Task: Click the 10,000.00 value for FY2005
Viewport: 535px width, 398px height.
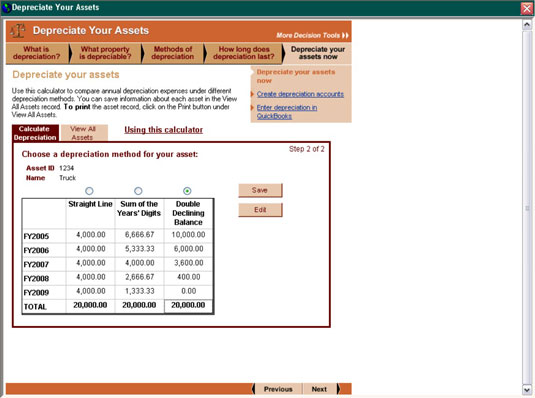Action: 188,235
